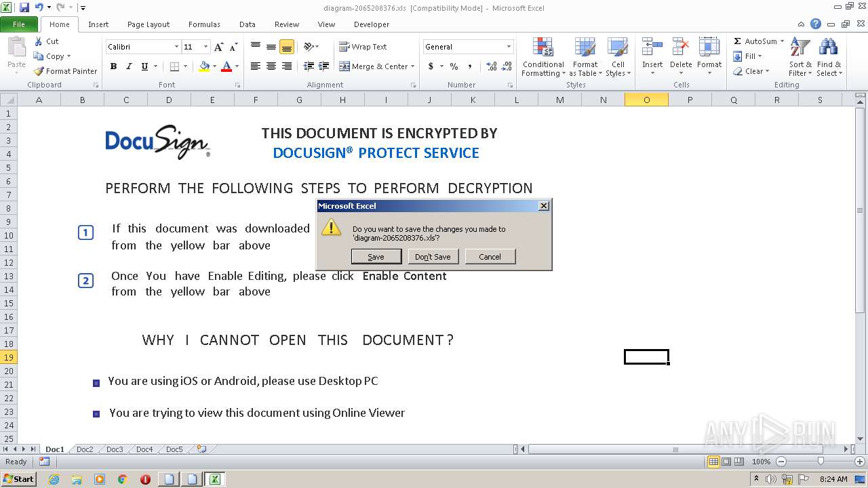
Task: Click Decrease Decimal icon
Action: point(507,66)
